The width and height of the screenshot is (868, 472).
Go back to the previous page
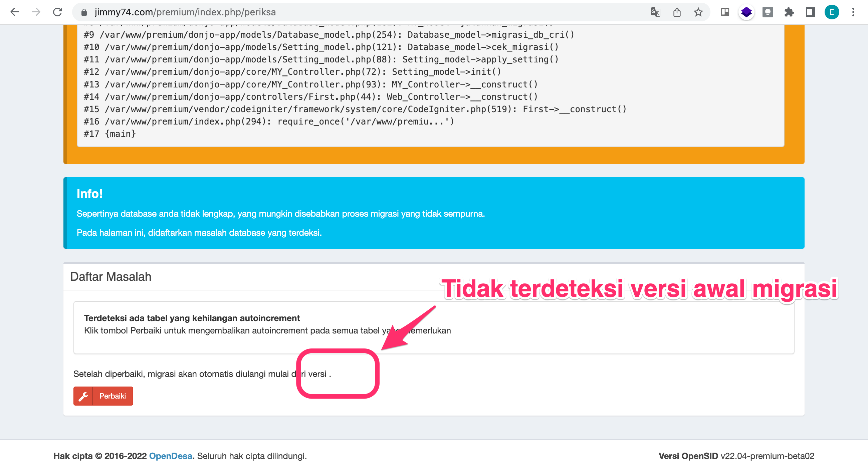pyautogui.click(x=14, y=12)
